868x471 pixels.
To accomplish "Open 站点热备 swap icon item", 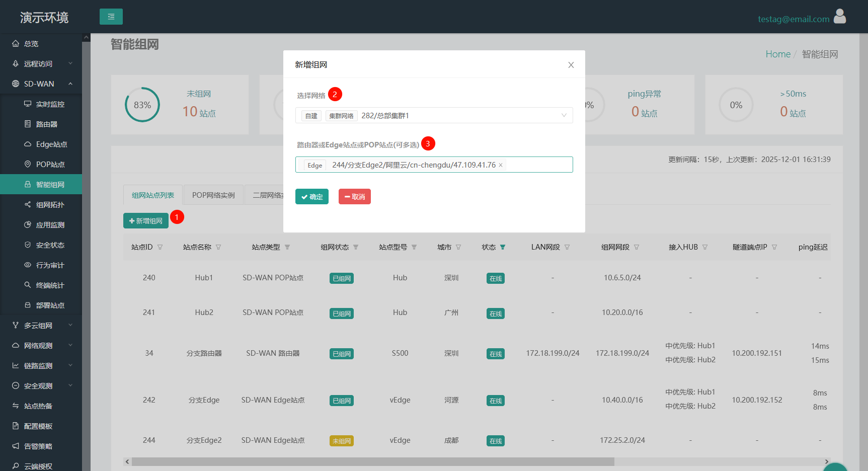I will 16,406.
